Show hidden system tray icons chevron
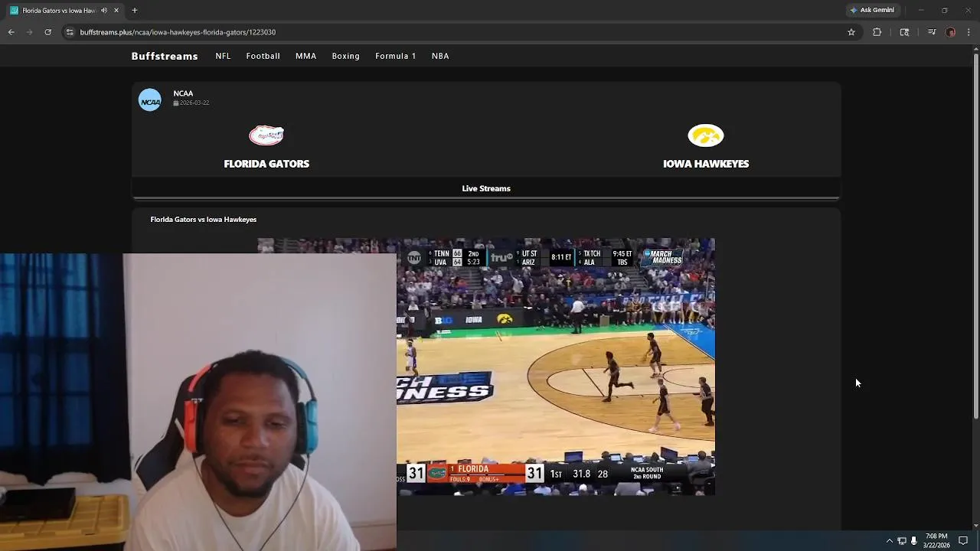 (890, 540)
